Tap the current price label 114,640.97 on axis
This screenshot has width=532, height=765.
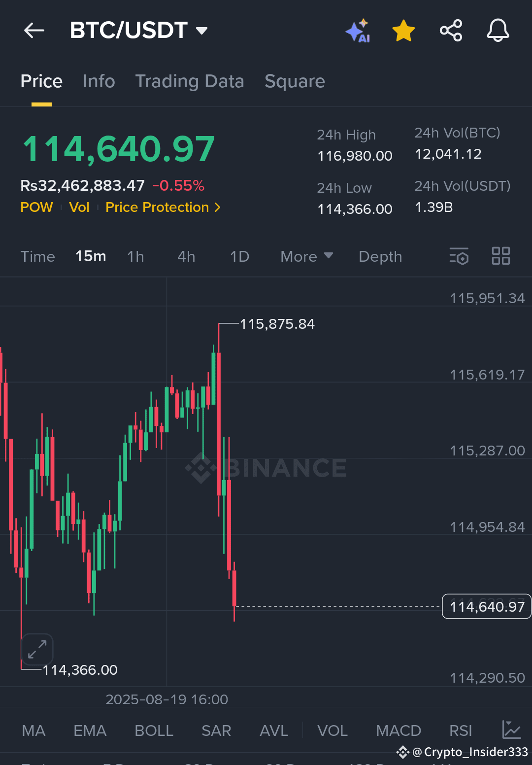[487, 606]
